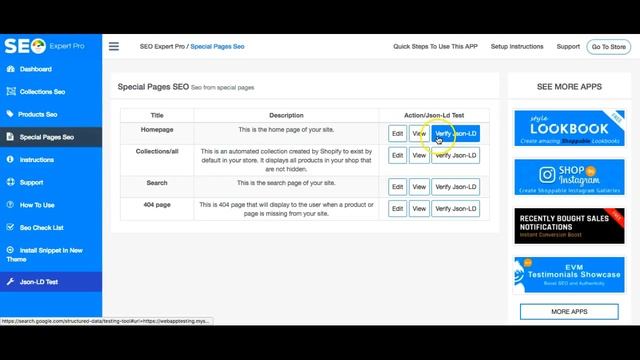Open Quick Steps To Use This APP
Screen dimensions: 640x360
click(435, 47)
